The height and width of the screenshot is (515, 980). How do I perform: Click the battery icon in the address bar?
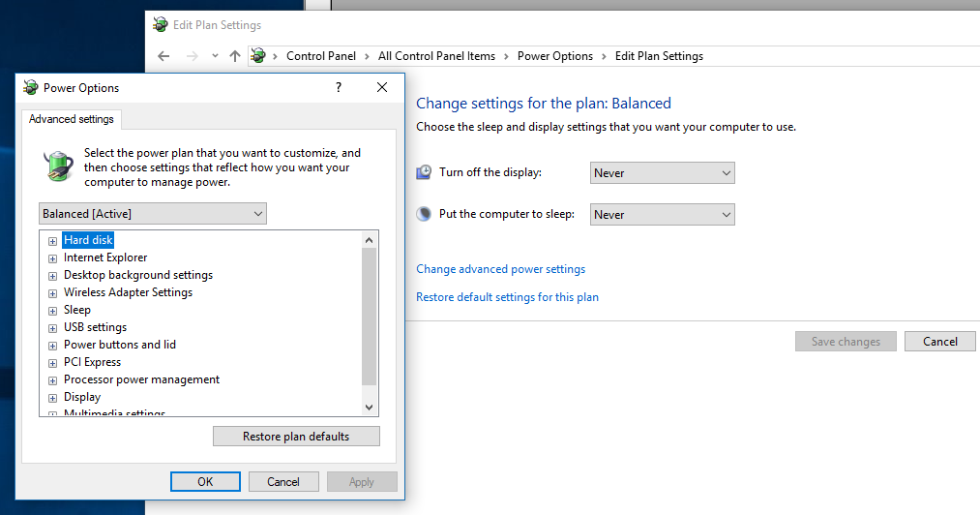click(x=258, y=56)
